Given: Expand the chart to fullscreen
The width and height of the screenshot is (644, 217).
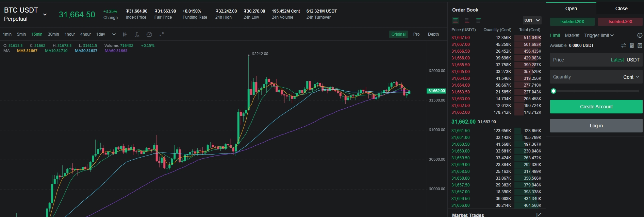Looking at the screenshot, I should (x=162, y=34).
